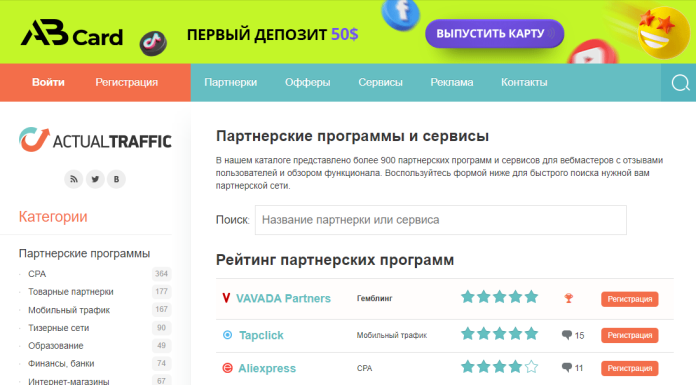Open the VK social icon

[116, 179]
